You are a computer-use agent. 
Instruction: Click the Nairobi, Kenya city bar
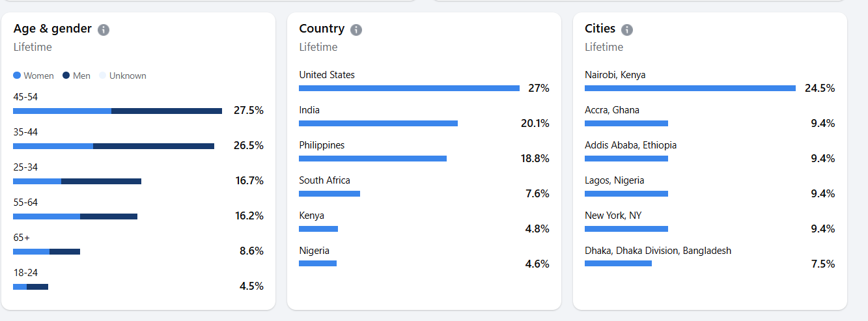click(690, 88)
